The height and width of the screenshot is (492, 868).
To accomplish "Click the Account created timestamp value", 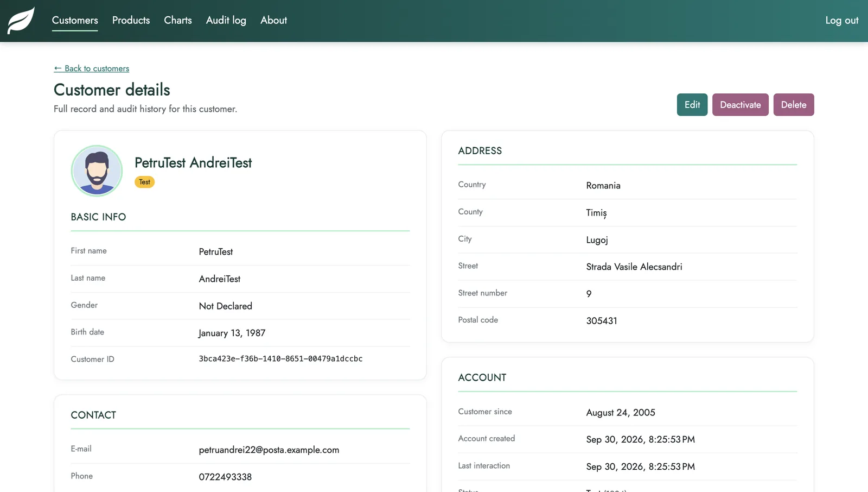I will pos(640,439).
